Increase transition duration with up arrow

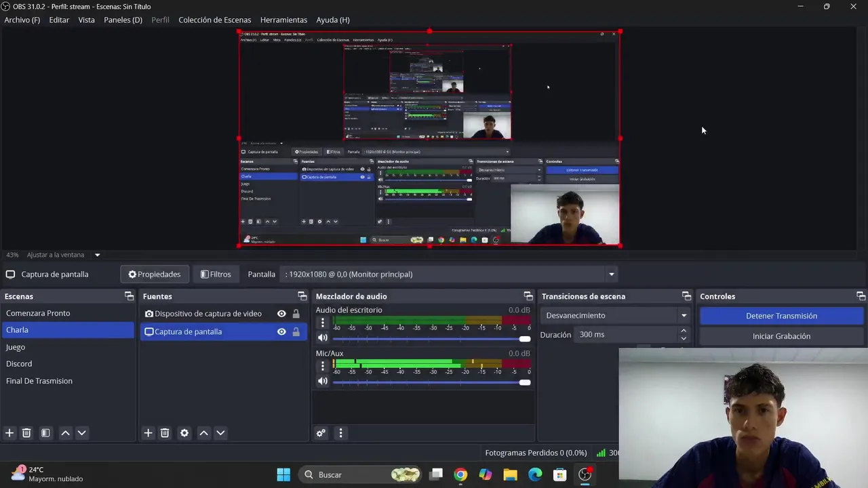click(x=684, y=331)
